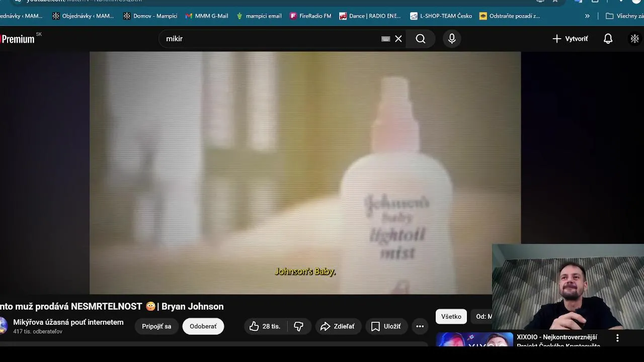Start voice search with microphone icon
This screenshot has width=644, height=362.
tap(452, 39)
